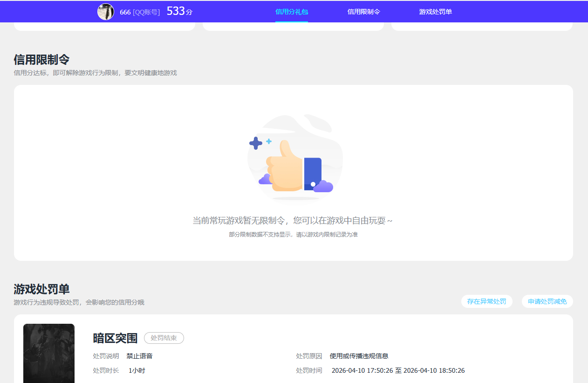588x383 pixels.
Task: Click the 游戏处罚单 section heading
Action: point(41,289)
